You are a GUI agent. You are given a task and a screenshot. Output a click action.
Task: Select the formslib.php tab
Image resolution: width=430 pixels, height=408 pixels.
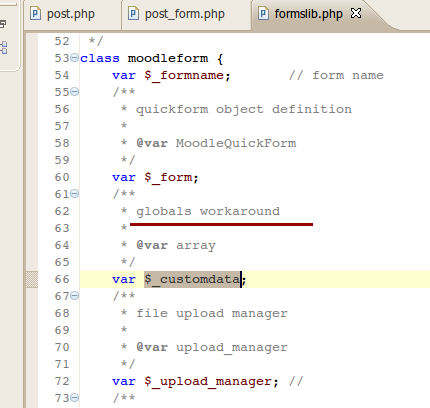pyautogui.click(x=309, y=14)
